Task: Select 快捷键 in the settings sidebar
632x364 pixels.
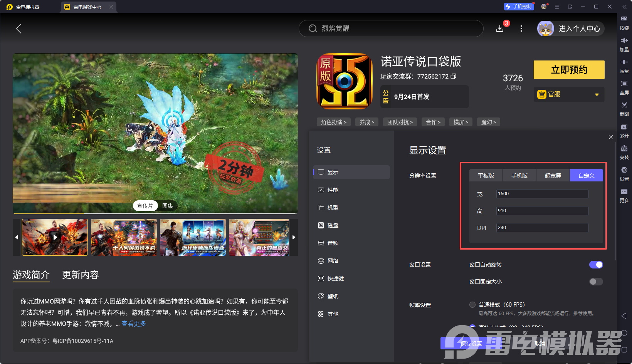Action: coord(351,278)
